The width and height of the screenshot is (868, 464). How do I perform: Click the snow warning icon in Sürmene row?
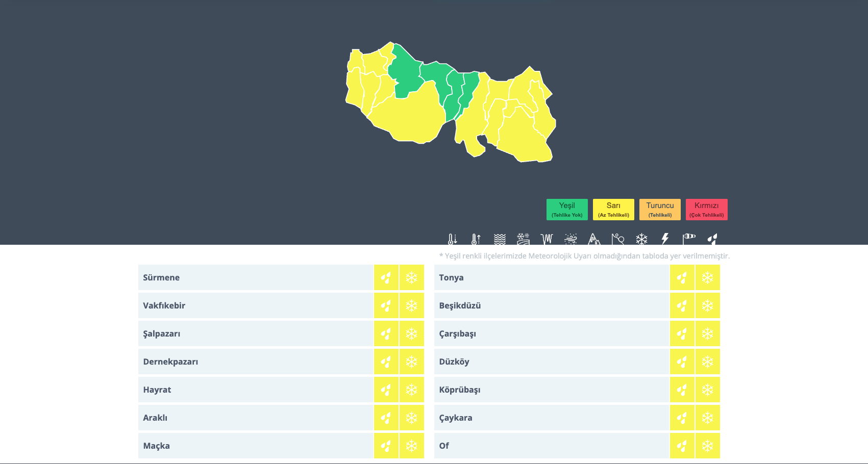[412, 277]
